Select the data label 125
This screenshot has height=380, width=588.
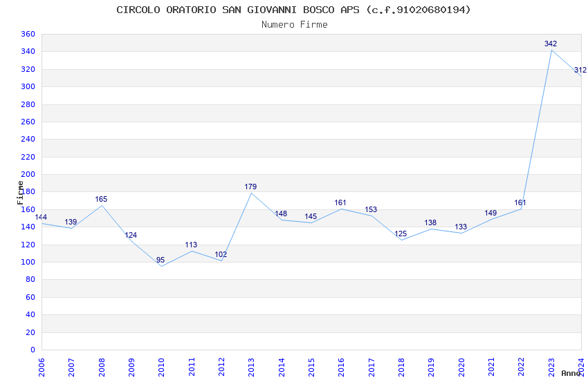click(401, 234)
